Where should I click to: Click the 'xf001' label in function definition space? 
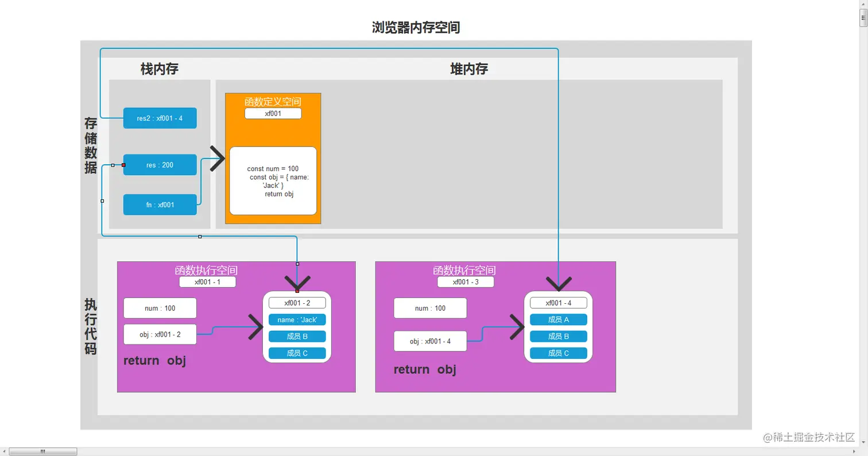(273, 114)
